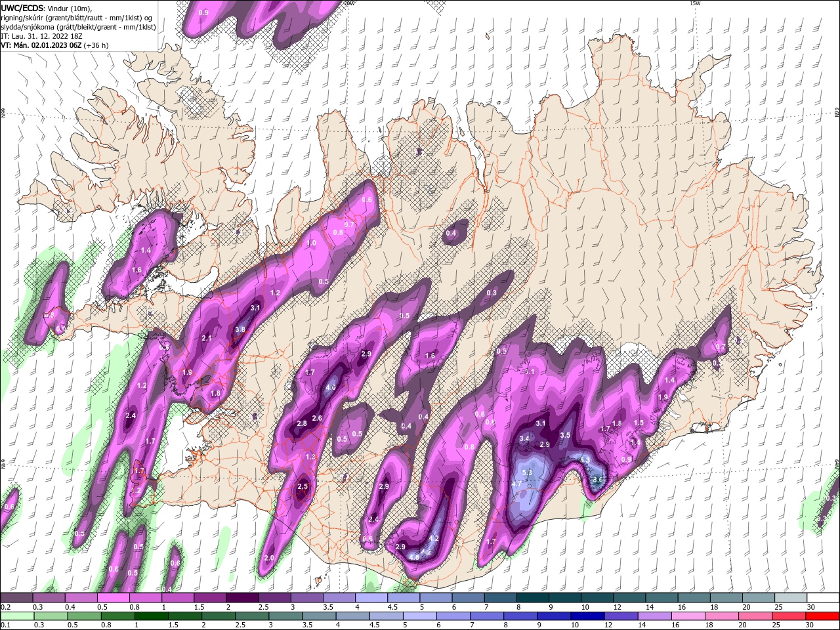Image resolution: width=840 pixels, height=630 pixels.
Task: Click the pale green swatch starting the rain scale
Action: pos(16,616)
